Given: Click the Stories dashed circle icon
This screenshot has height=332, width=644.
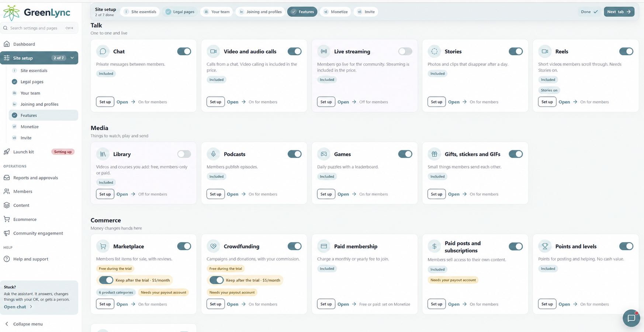Looking at the screenshot, I should (x=434, y=52).
